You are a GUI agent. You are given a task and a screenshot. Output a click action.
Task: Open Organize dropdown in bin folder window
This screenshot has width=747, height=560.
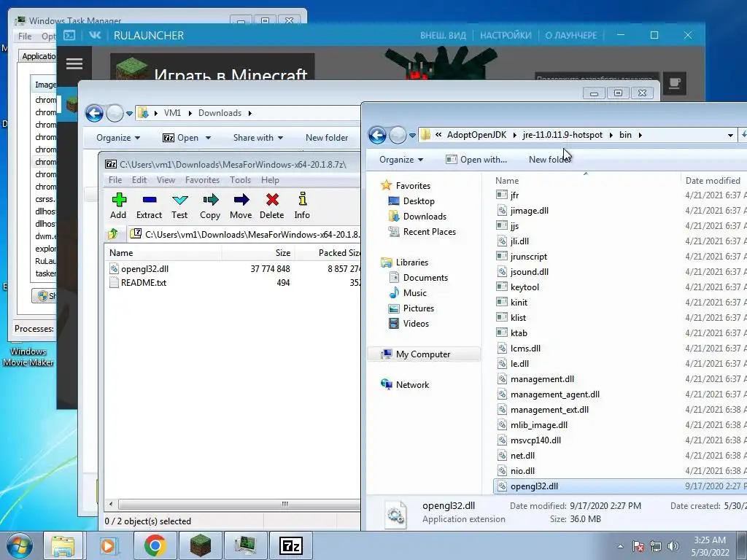pos(401,160)
